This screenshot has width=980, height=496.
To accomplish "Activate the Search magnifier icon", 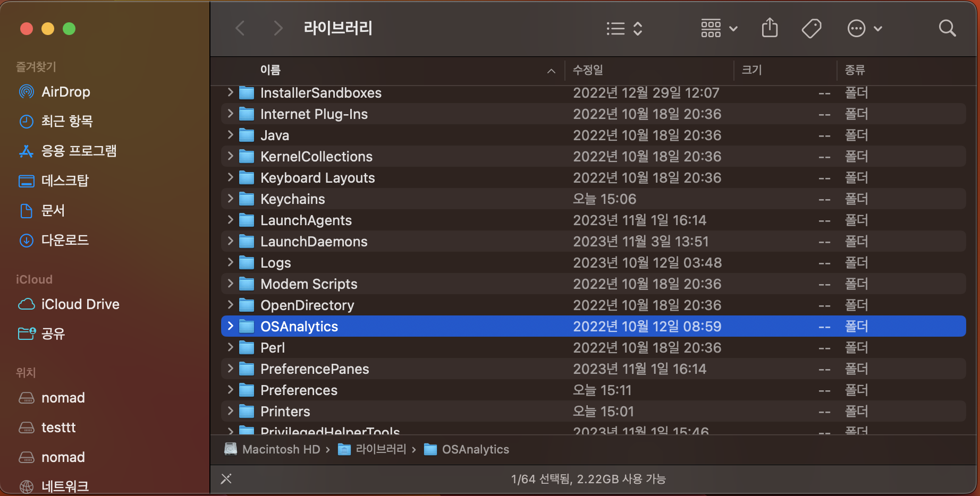I will tap(947, 28).
